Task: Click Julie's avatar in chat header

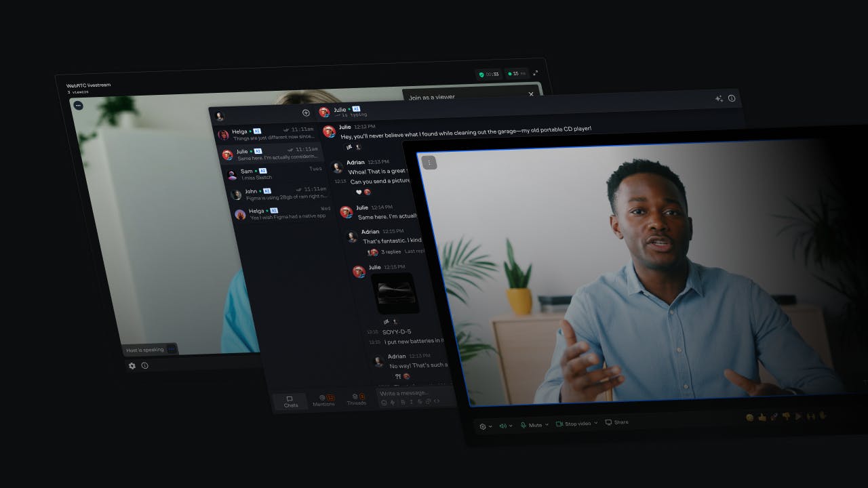Action: tap(324, 113)
